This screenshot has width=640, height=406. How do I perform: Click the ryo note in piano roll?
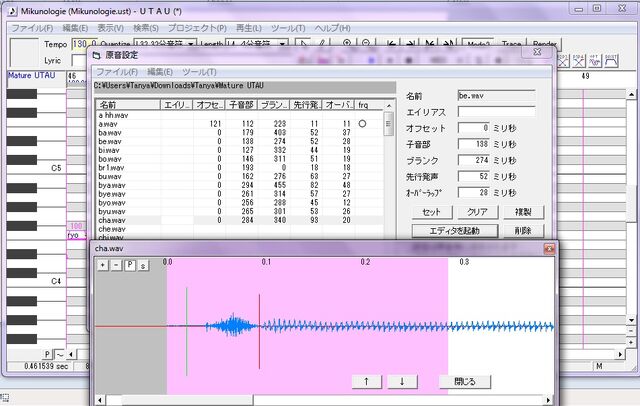click(77, 235)
